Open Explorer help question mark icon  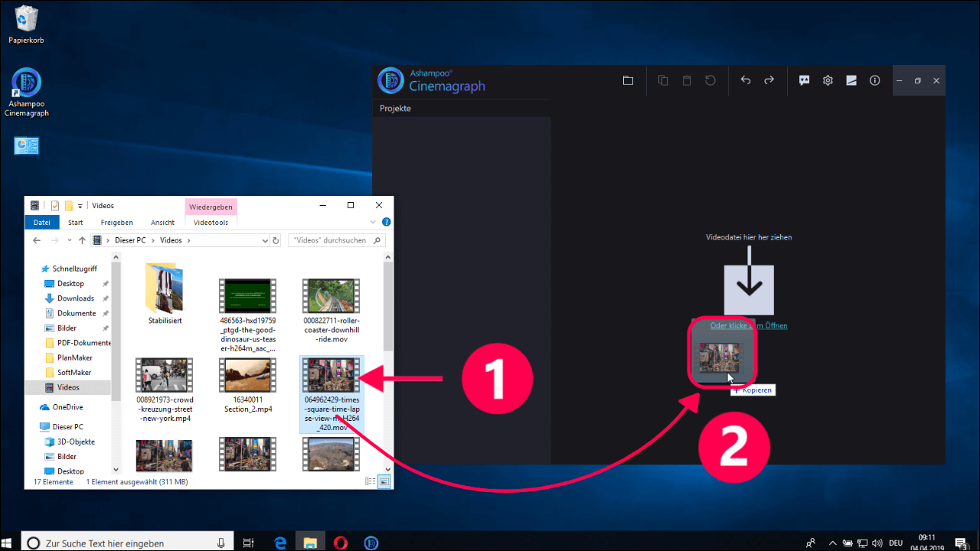point(386,222)
